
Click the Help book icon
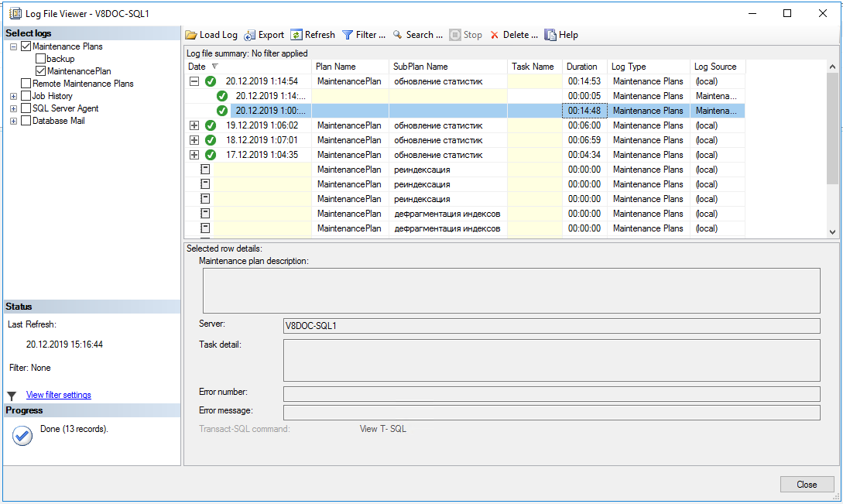point(550,35)
